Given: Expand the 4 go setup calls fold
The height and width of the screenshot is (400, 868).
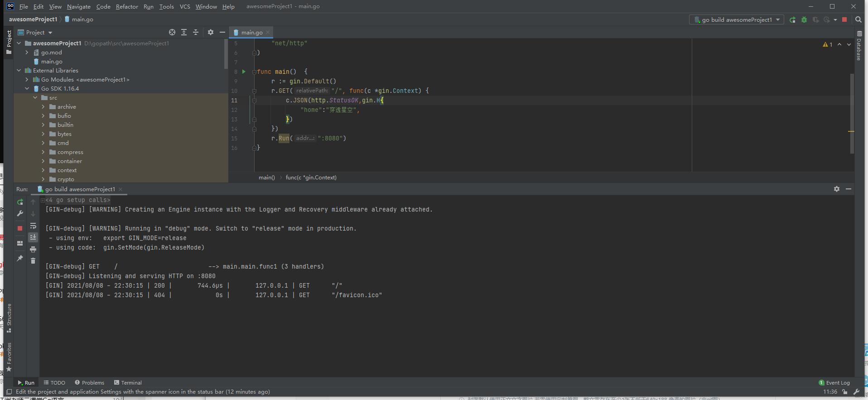Looking at the screenshot, I should click(x=43, y=200).
